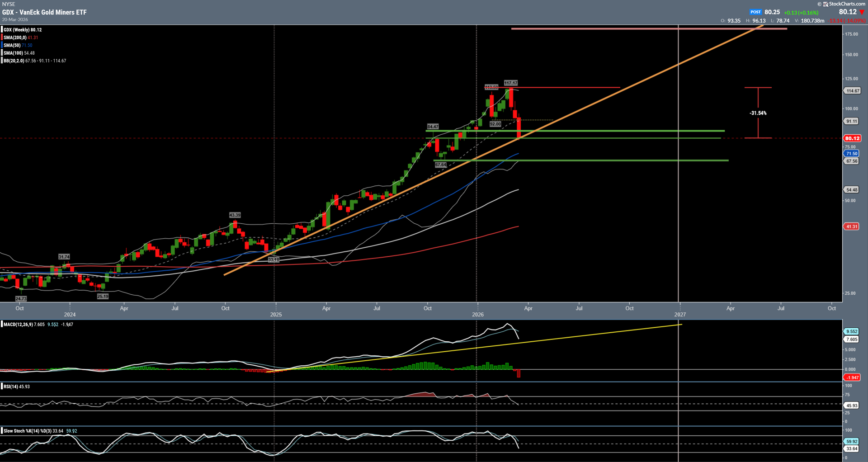Click the red -1.947 histogram axis tag

[852, 377]
